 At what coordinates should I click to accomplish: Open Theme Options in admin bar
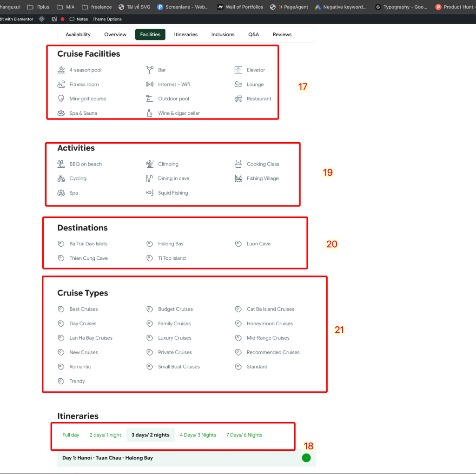(107, 19)
